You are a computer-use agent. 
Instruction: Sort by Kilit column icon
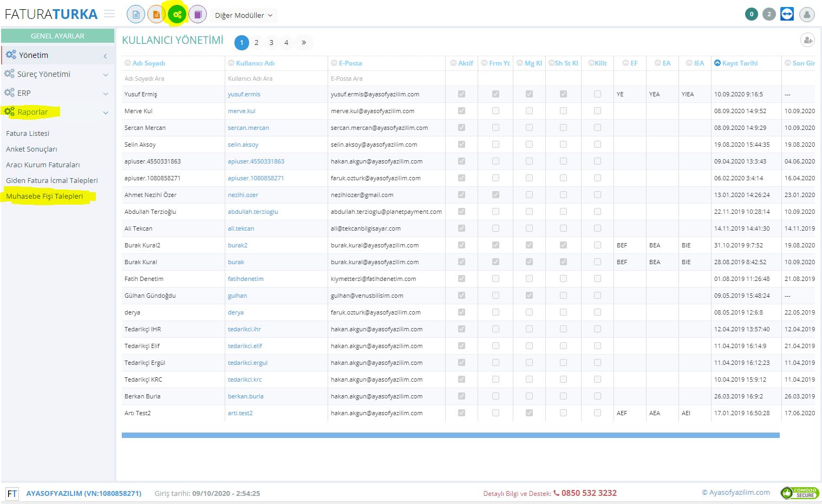pos(591,63)
